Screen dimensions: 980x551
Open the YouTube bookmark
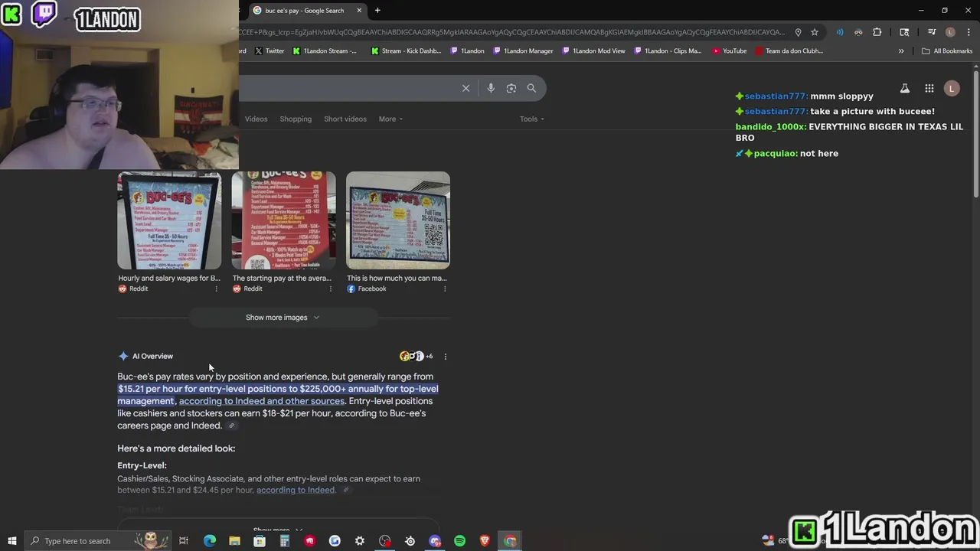(729, 51)
